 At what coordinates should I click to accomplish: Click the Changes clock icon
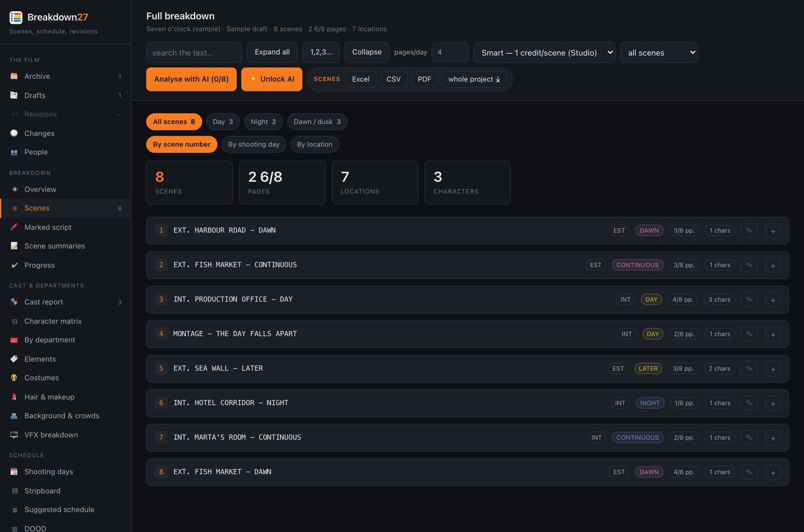[14, 133]
